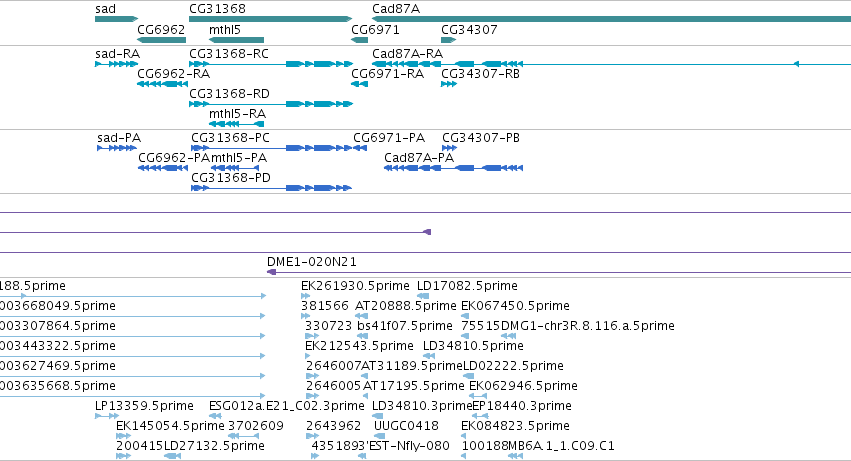Select EST LD34810.5prime
This screenshot has width=851, height=461.
click(x=473, y=346)
